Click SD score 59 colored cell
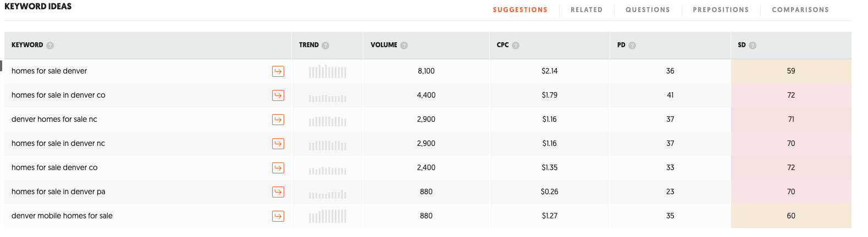Image resolution: width=868 pixels, height=237 pixels. 791,71
